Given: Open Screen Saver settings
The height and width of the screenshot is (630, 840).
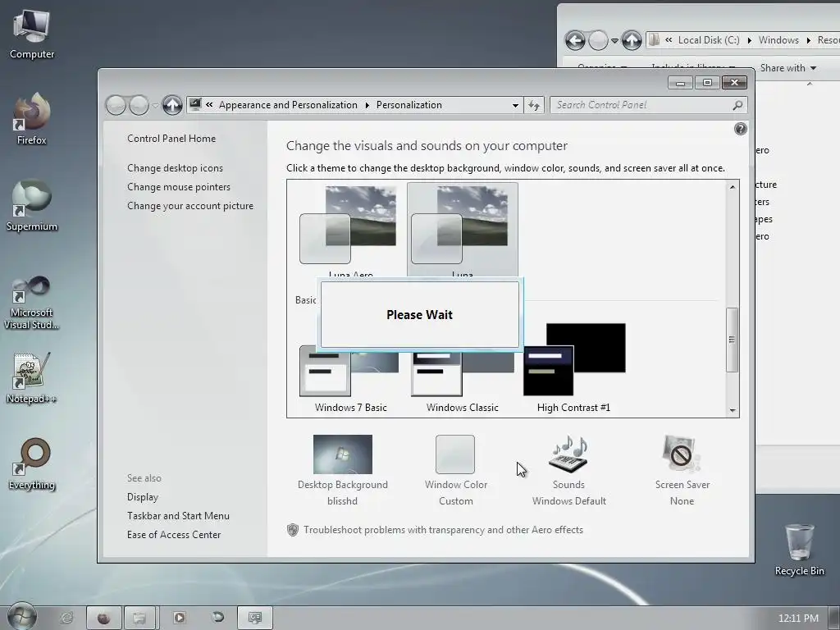Looking at the screenshot, I should coord(682,470).
